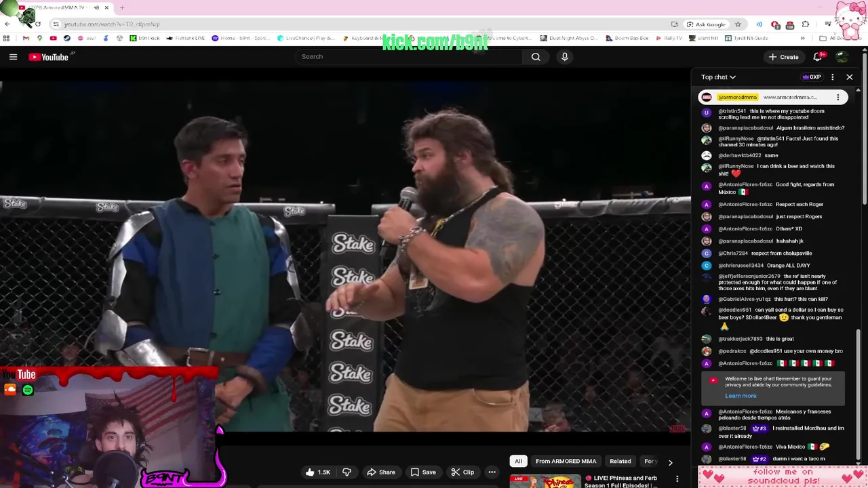Open pinned armoredmma message options
Screen dimensions: 868x488
[838, 98]
